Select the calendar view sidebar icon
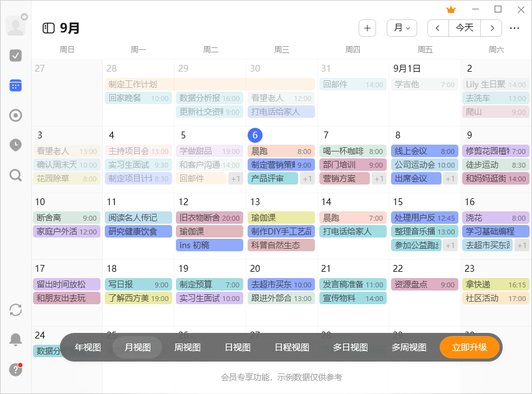This screenshot has width=532, height=394. click(x=16, y=85)
